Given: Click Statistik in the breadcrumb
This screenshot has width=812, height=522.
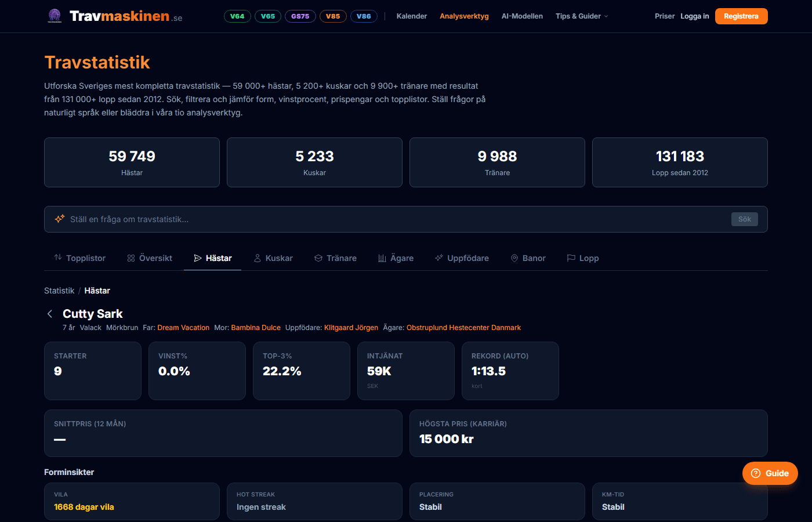Looking at the screenshot, I should point(59,291).
